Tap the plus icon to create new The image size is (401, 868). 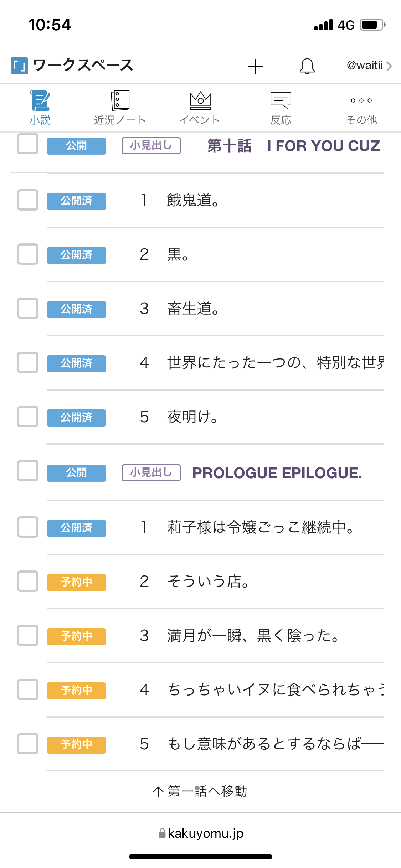coord(255,66)
